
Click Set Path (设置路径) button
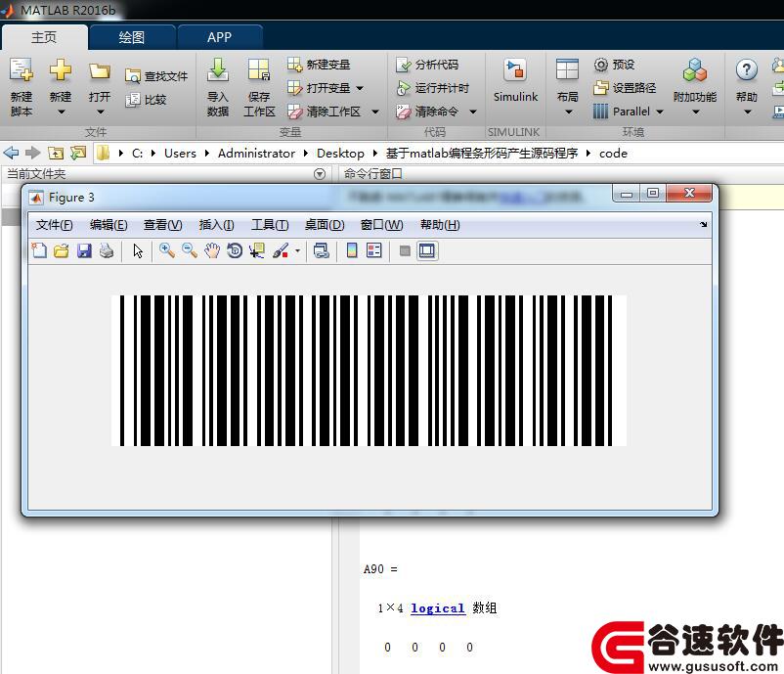coord(625,88)
